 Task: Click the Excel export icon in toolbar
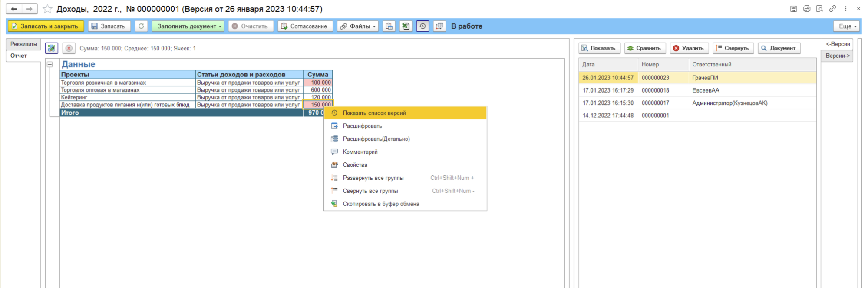point(406,26)
